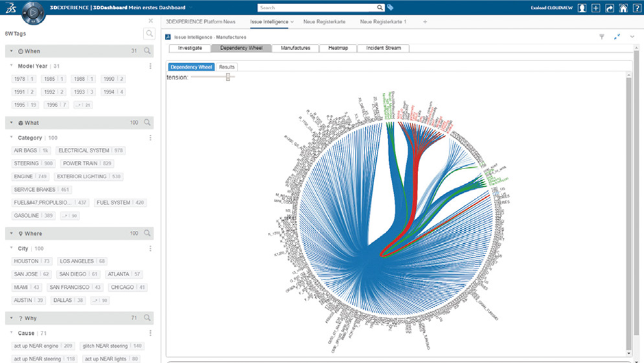Viewport: 644px width, 363px height.
Task: Go to home via house icon
Action: click(623, 8)
